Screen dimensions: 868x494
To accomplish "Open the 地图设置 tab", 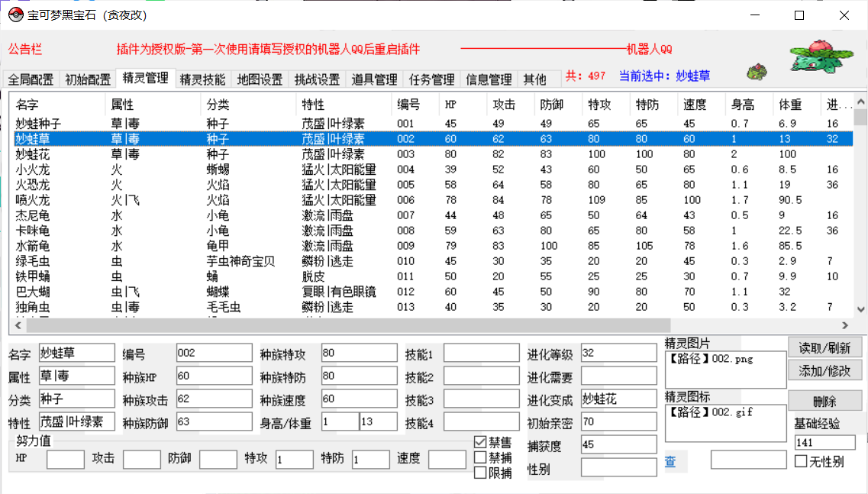I will click(260, 79).
